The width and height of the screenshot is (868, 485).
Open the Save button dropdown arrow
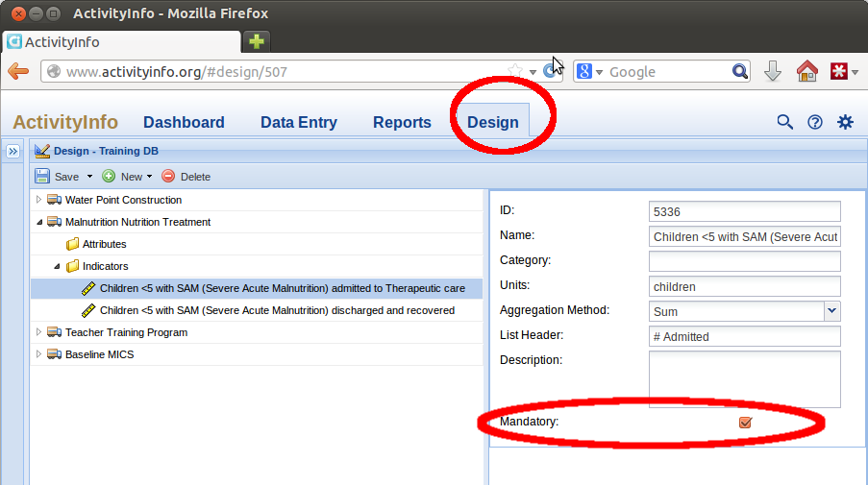[89, 177]
